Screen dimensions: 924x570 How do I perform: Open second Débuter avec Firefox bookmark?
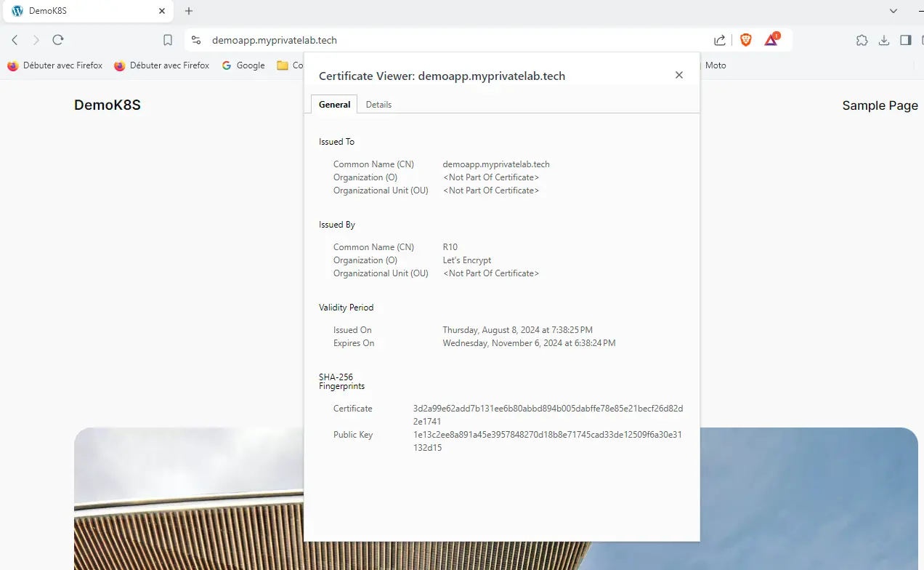click(162, 65)
